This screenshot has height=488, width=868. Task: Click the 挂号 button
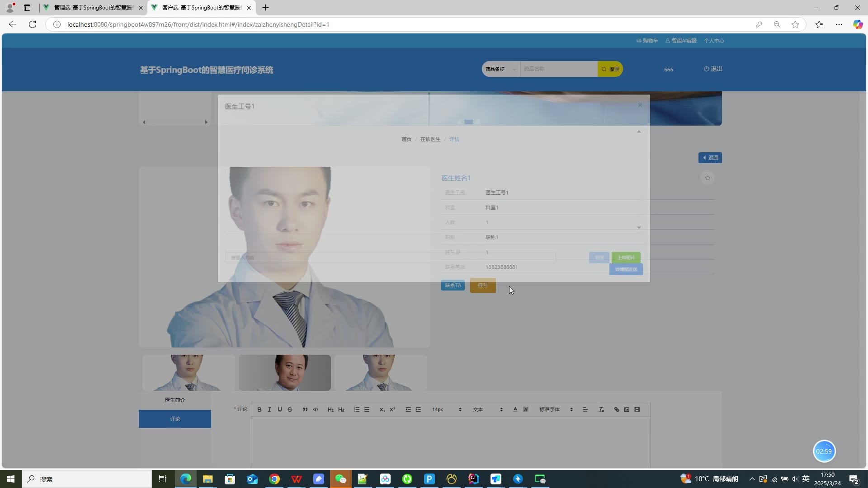click(483, 286)
